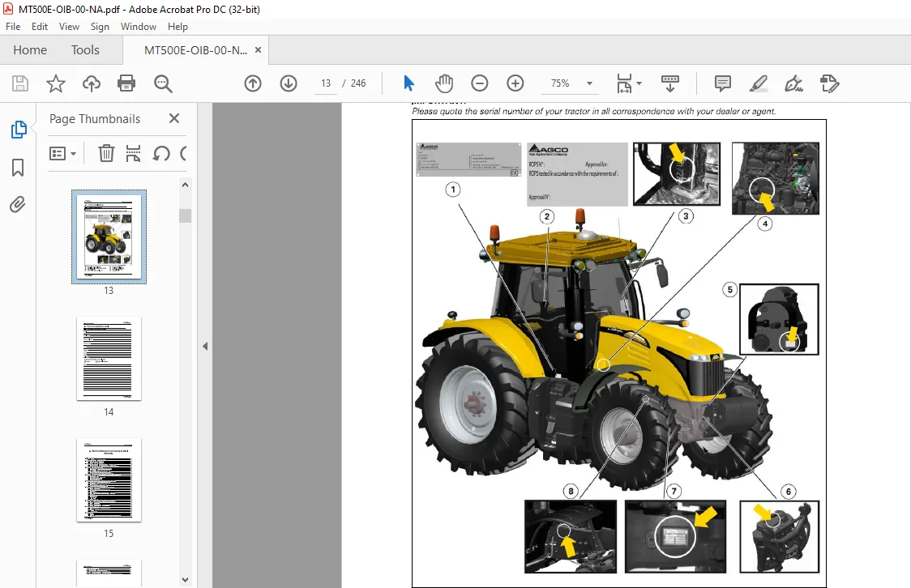Click the page number field showing 13

pos(325,83)
